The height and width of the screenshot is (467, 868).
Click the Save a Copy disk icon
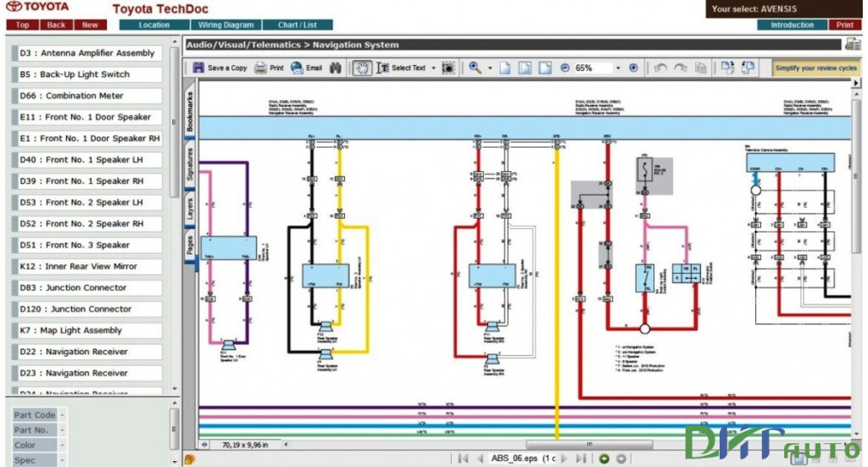[198, 68]
